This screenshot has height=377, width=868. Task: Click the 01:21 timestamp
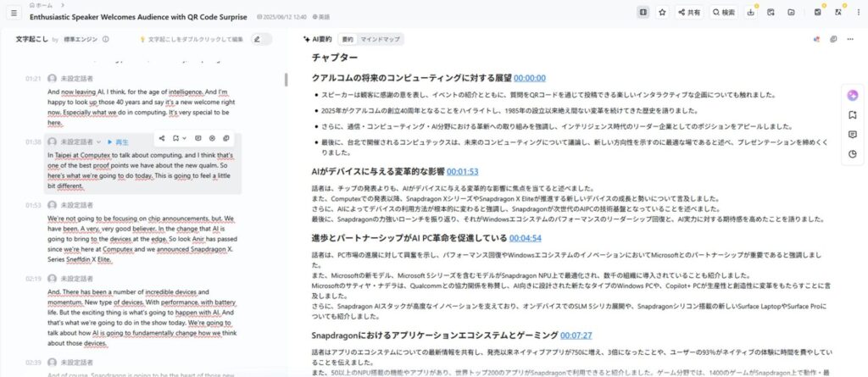[x=33, y=79]
